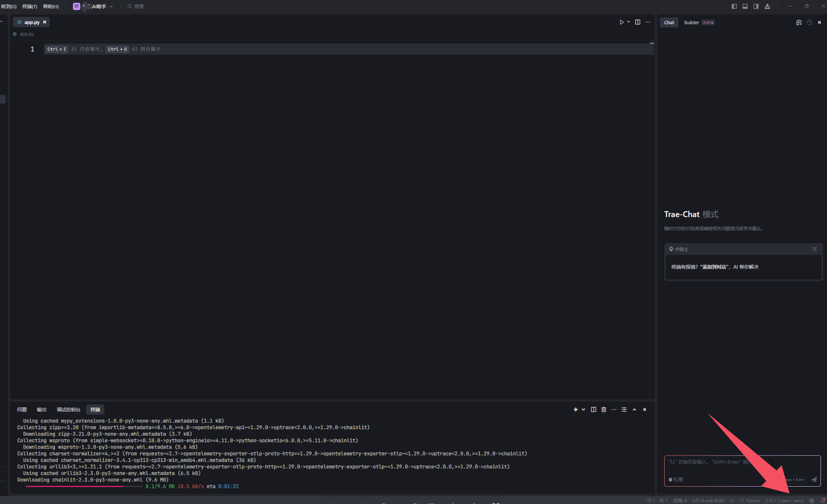This screenshot has height=504, width=827.
Task: Toggle the right AI sidebar visibility
Action: pos(756,6)
